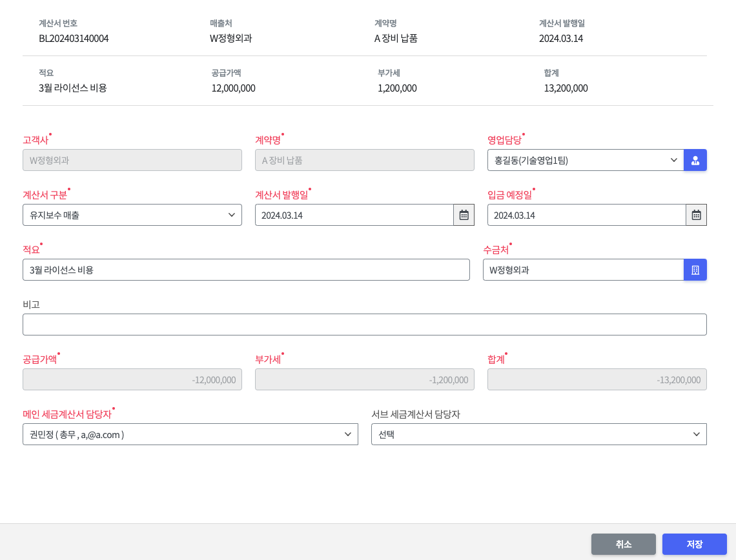Click the disabled 고객사 field
The width and height of the screenshot is (736, 560).
pos(132,160)
